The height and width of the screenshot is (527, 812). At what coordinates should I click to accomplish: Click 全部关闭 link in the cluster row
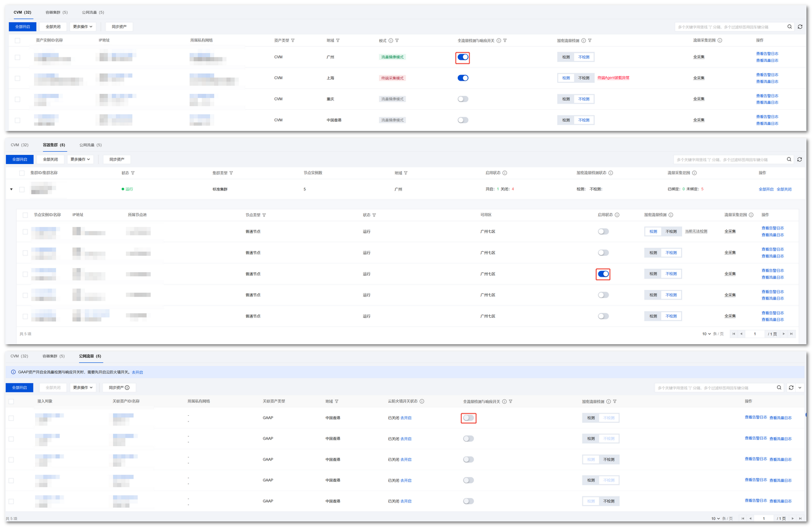coord(784,189)
